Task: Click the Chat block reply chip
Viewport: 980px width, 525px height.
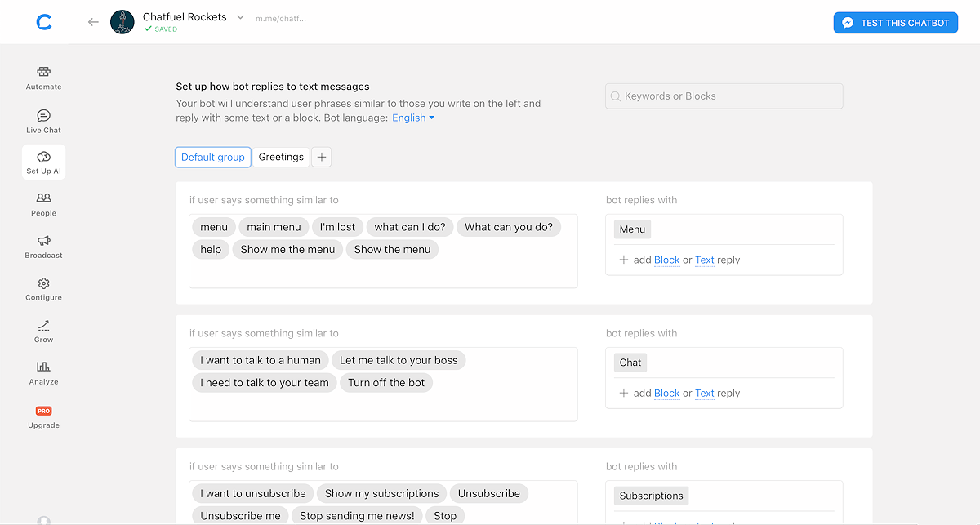Action: point(630,363)
